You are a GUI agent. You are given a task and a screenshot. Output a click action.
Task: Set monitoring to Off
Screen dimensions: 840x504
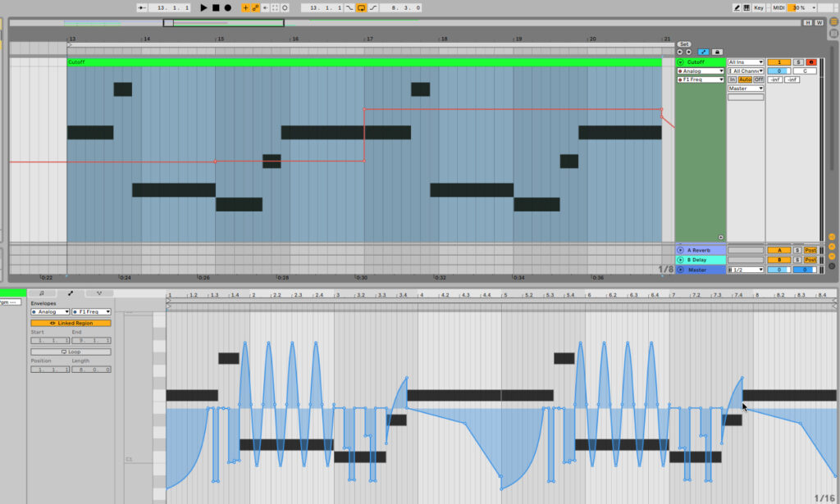pos(759,79)
